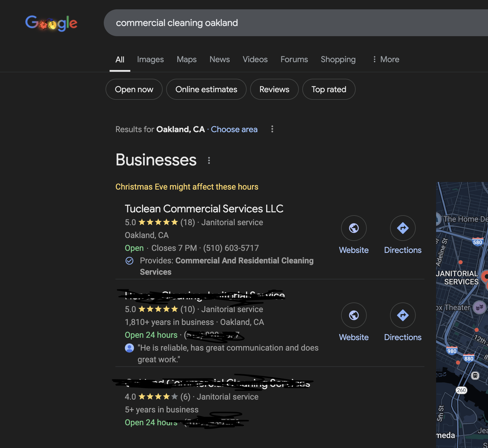Click the Businesses heading
This screenshot has width=488, height=448.
click(x=156, y=160)
